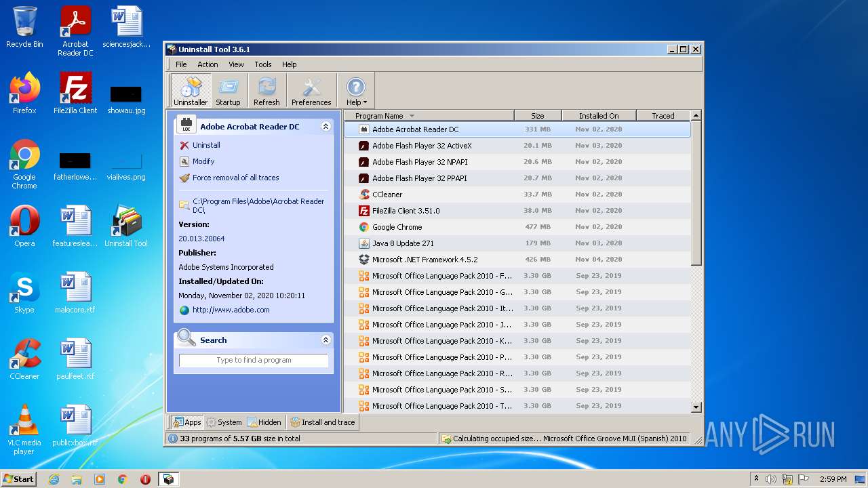Screen dimensions: 868x488
Task: Open the FileZilla Client desktop shortcut
Action: 75,93
